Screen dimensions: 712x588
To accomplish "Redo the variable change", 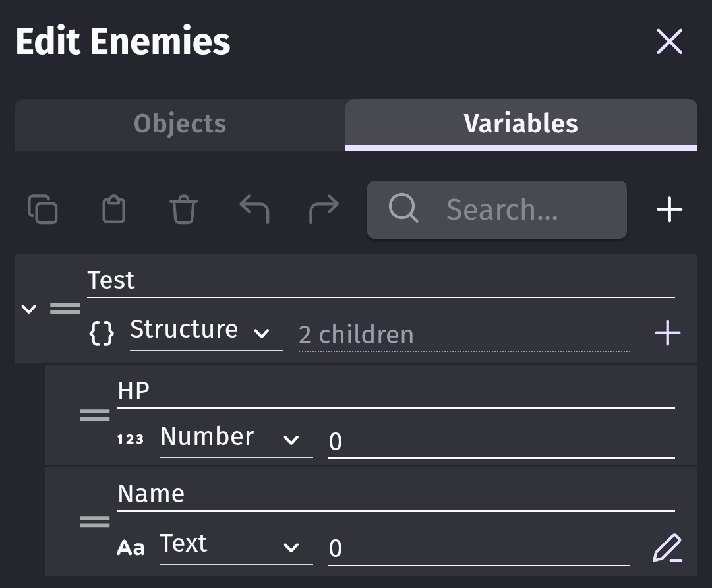I will [324, 210].
